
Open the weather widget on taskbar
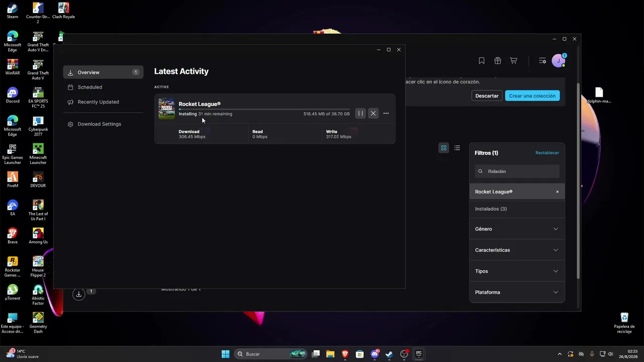pyautogui.click(x=23, y=354)
